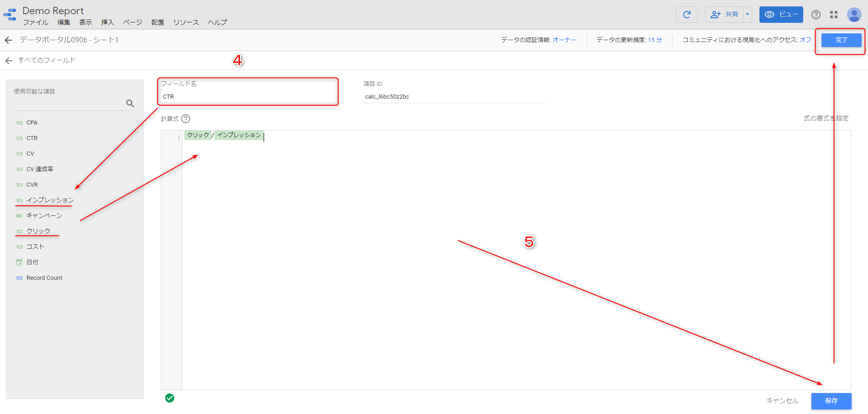
Task: Open the Google apps grid icon
Action: point(834,15)
